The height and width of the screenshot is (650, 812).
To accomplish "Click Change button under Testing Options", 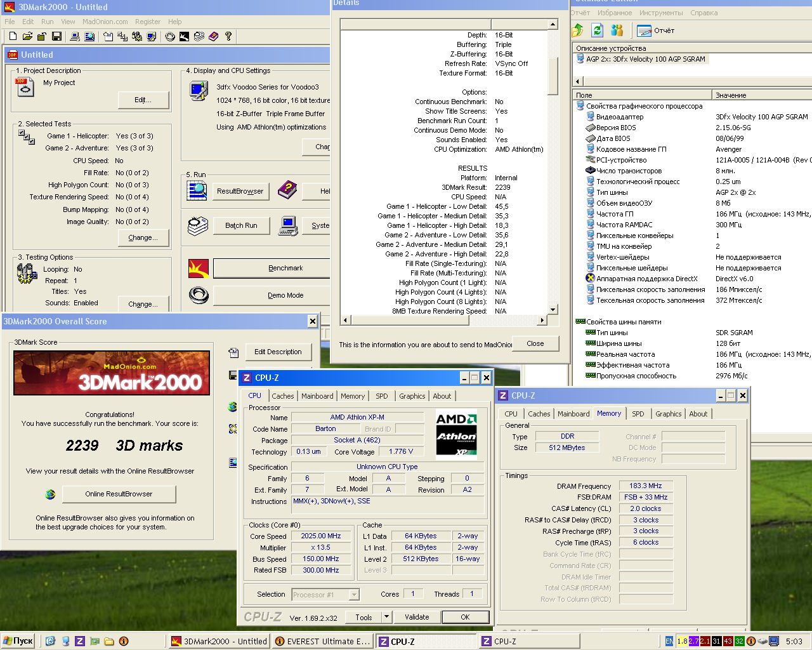I will (143, 304).
